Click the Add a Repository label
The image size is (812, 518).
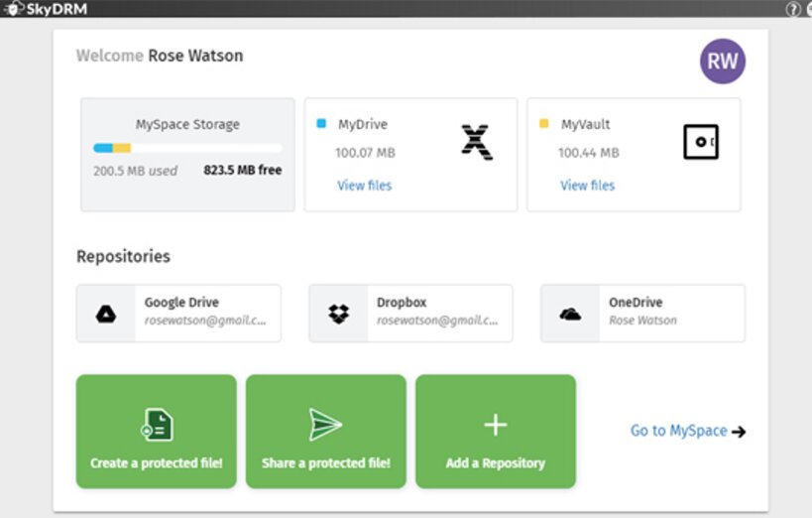(496, 463)
